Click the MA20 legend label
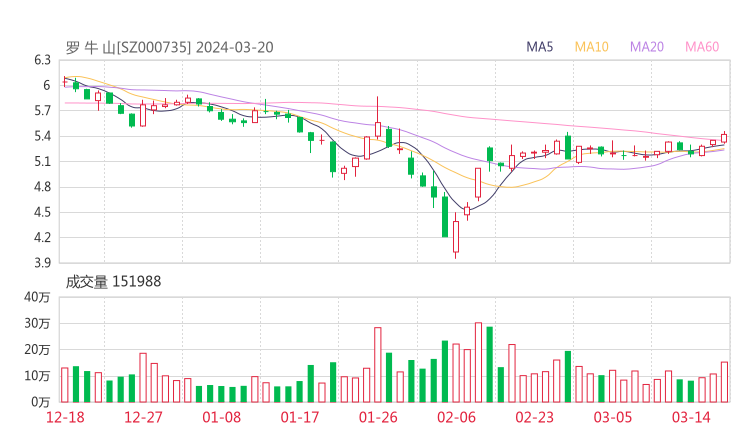The width and height of the screenshot is (740, 440). [647, 47]
